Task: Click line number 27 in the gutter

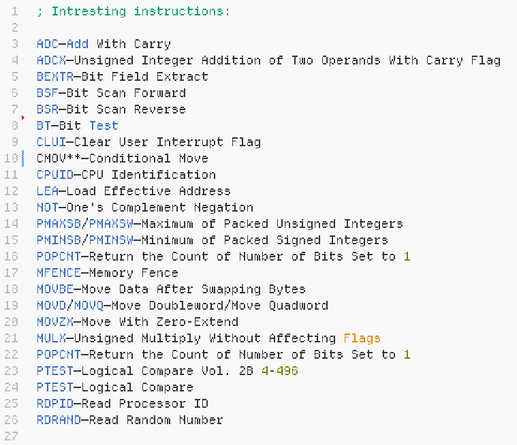Action: point(11,436)
